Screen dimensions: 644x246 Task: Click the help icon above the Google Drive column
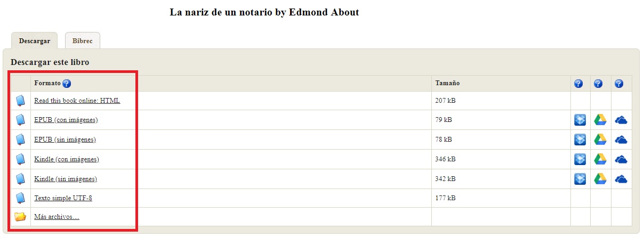coord(598,84)
